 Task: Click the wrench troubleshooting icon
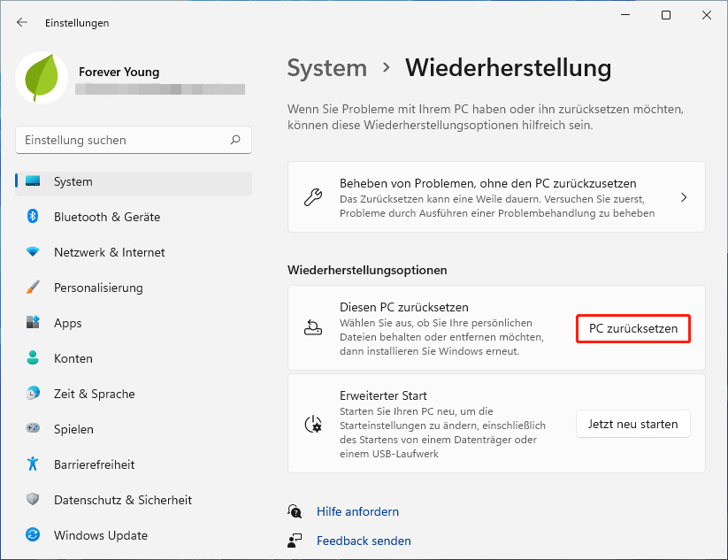click(x=313, y=197)
